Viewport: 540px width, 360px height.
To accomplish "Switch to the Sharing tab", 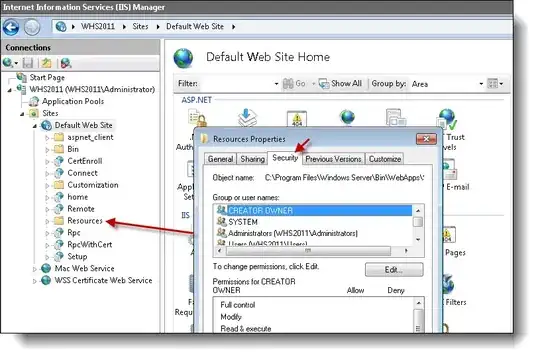I will tap(252, 159).
